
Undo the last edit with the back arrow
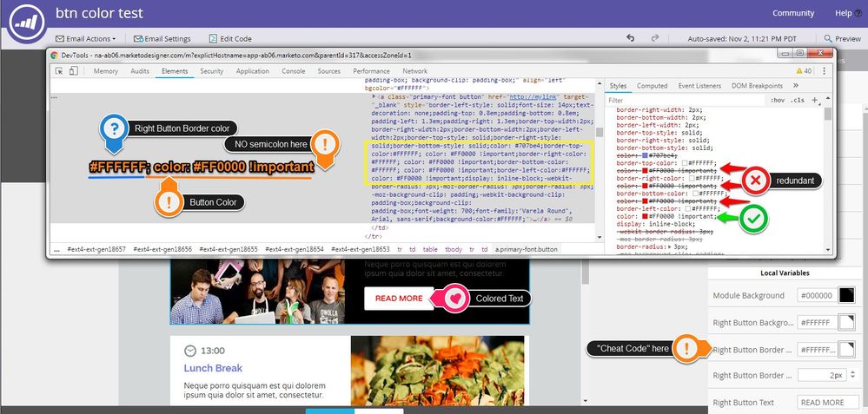pyautogui.click(x=631, y=38)
